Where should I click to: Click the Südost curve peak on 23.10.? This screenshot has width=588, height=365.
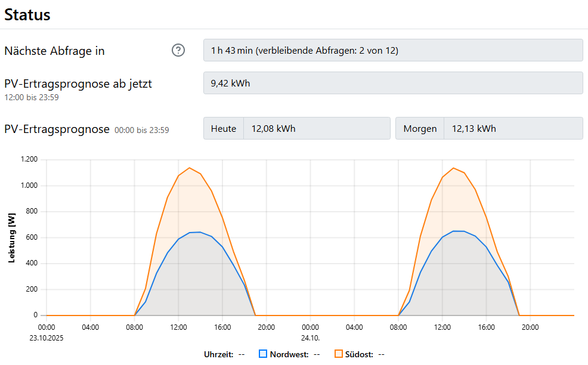(x=189, y=168)
